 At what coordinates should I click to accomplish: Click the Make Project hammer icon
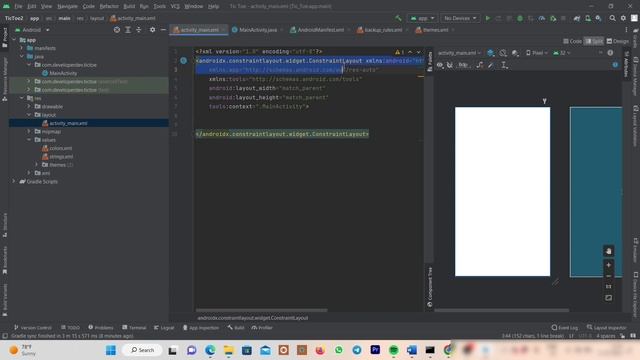tap(398, 18)
